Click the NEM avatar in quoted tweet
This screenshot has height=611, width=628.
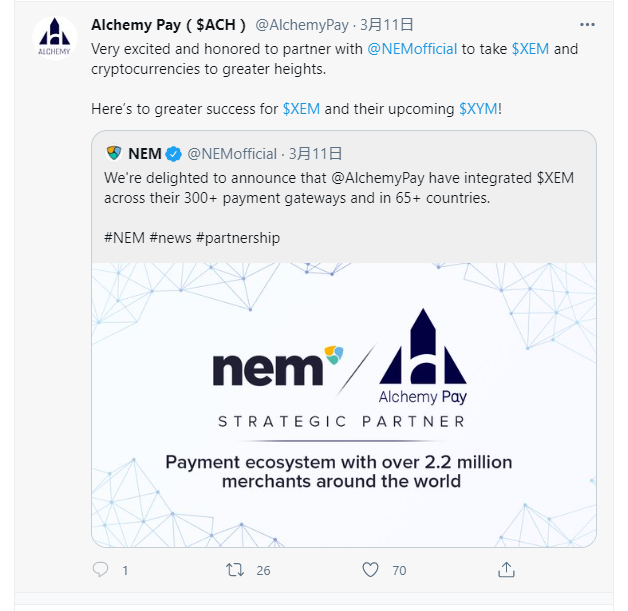114,153
